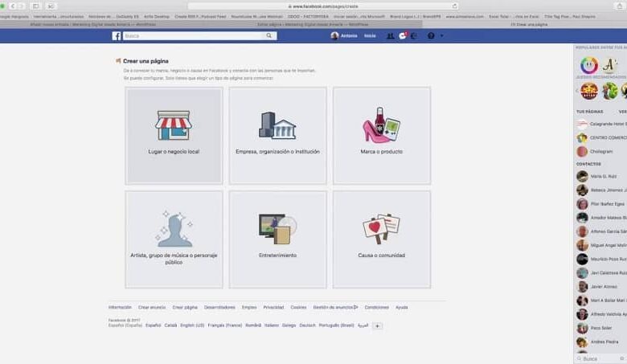Switch to the middle Safari tab
Screen dimensions: 627x364
[x=313, y=24]
